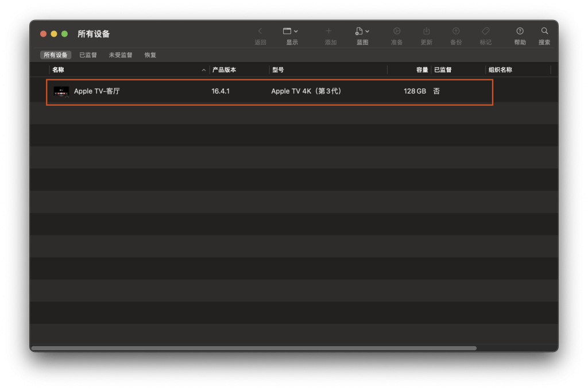This screenshot has width=588, height=391.
Task: Sort by 产品版本 column header
Action: click(x=225, y=69)
